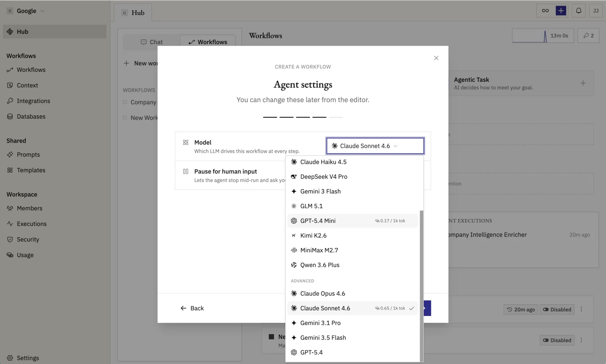The image size is (606, 364).
Task: Open more options for the 20m ago row
Action: (581, 310)
